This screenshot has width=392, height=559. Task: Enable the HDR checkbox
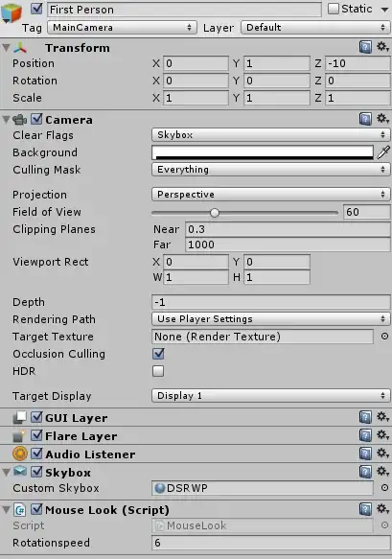[x=158, y=371]
